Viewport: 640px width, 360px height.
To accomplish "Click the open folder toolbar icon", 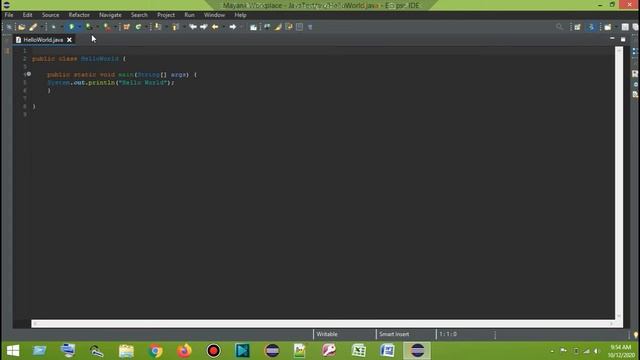I will click(21, 27).
